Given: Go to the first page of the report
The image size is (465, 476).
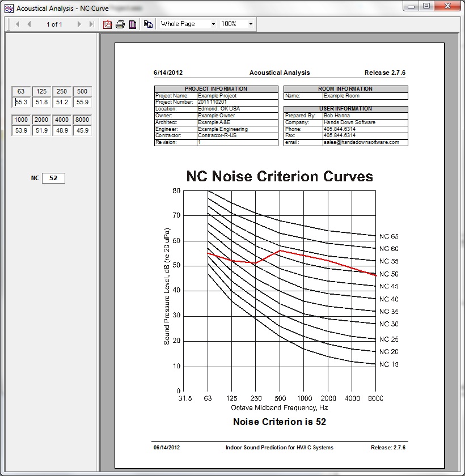Looking at the screenshot, I should pyautogui.click(x=17, y=24).
